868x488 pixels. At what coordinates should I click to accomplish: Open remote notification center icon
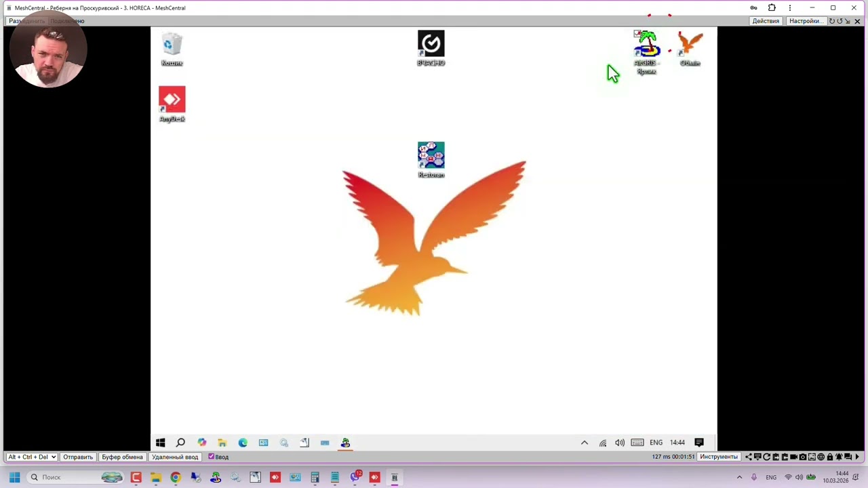point(699,443)
